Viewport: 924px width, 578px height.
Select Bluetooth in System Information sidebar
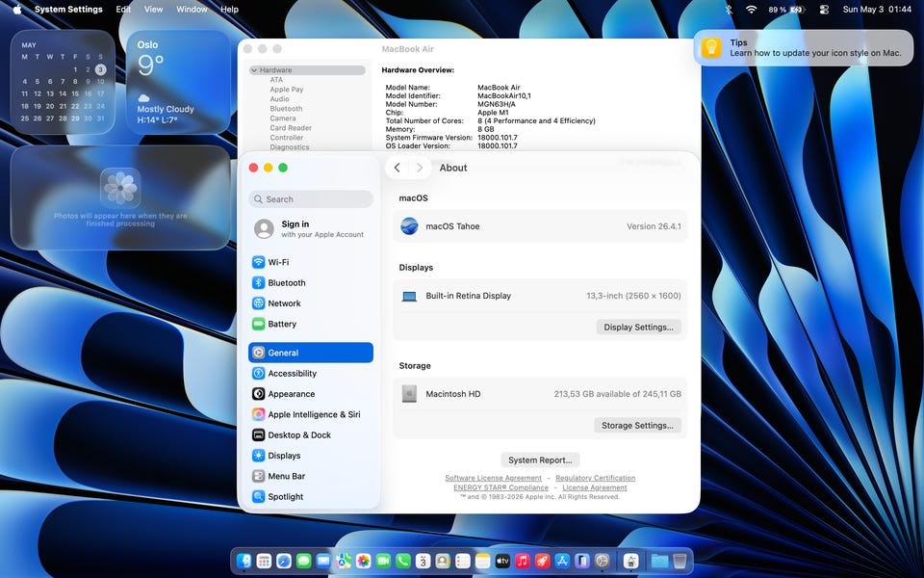click(x=286, y=109)
